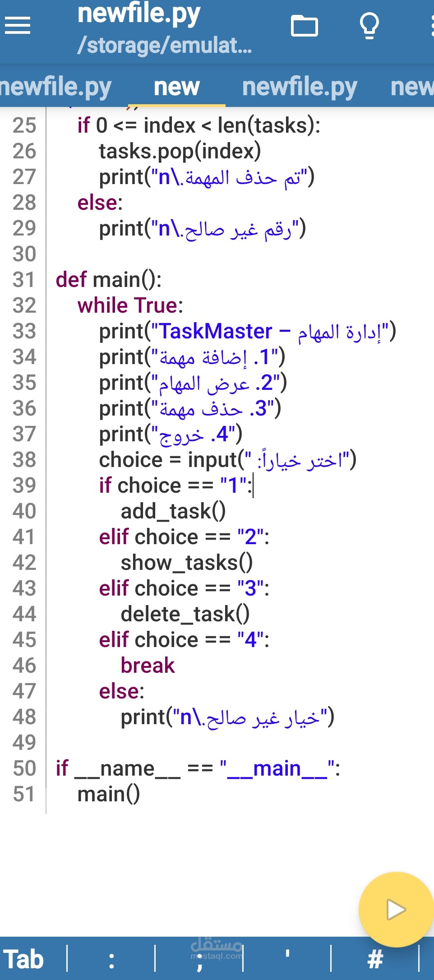Insert the hash symbol from shortcut bar
The image size is (434, 980).
tap(375, 959)
